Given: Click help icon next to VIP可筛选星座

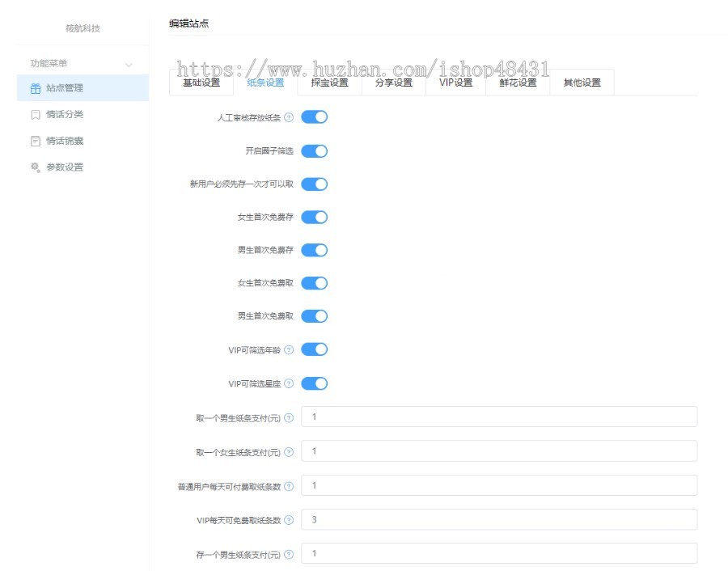Looking at the screenshot, I should click(289, 383).
